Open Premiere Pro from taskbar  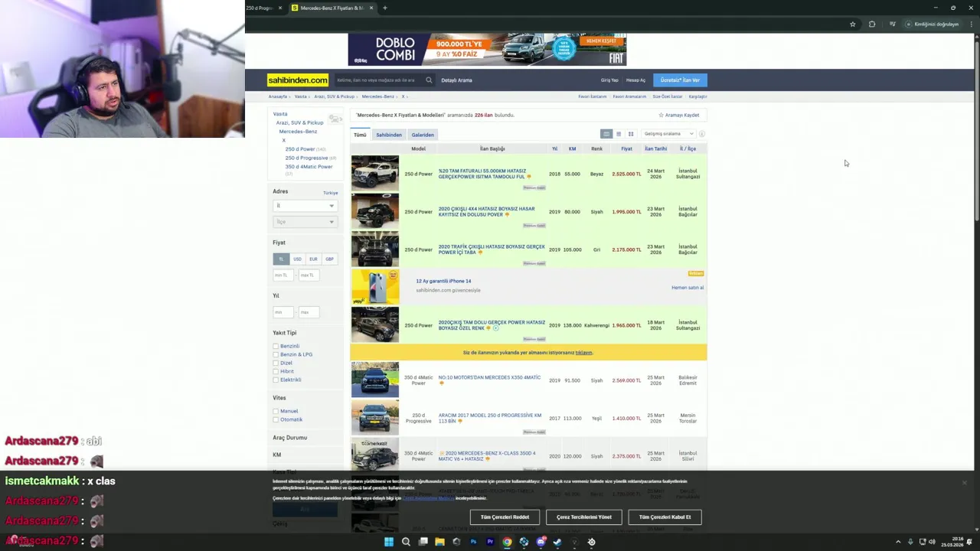tap(490, 542)
